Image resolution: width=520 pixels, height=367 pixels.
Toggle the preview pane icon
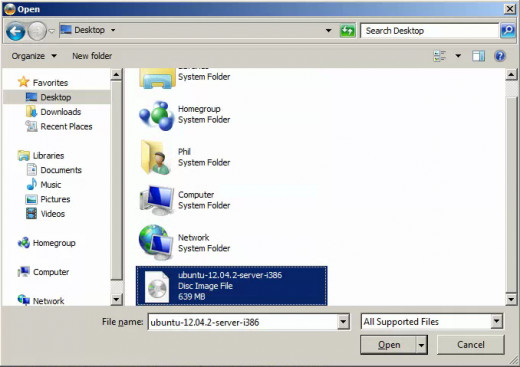pos(478,56)
